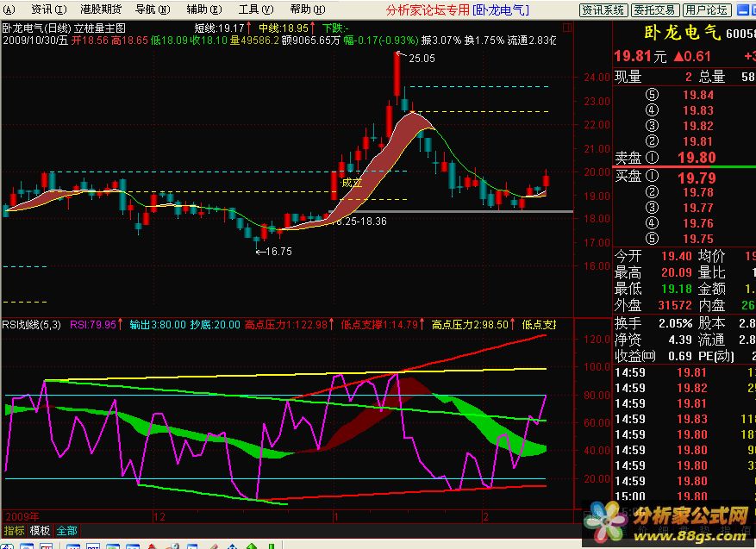Viewport: 756px width, 549px height.
Task: Switch to the 全部 tab
Action: (x=66, y=531)
